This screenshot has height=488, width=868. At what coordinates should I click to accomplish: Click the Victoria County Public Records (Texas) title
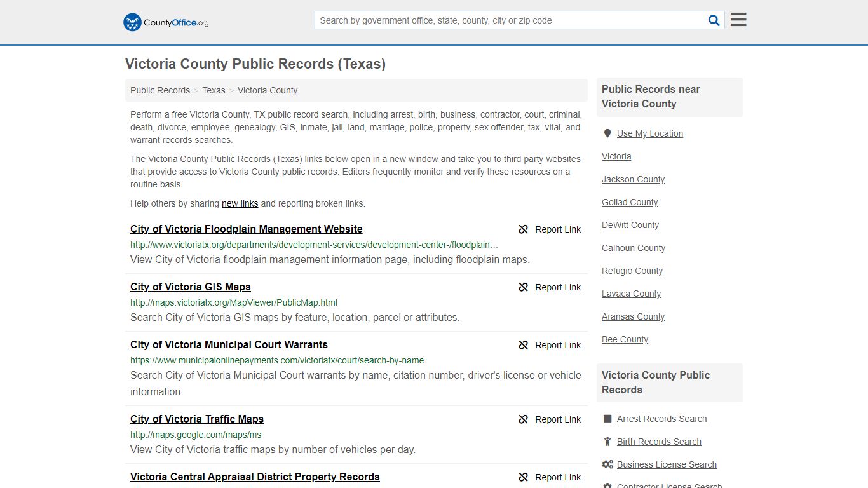click(x=255, y=64)
